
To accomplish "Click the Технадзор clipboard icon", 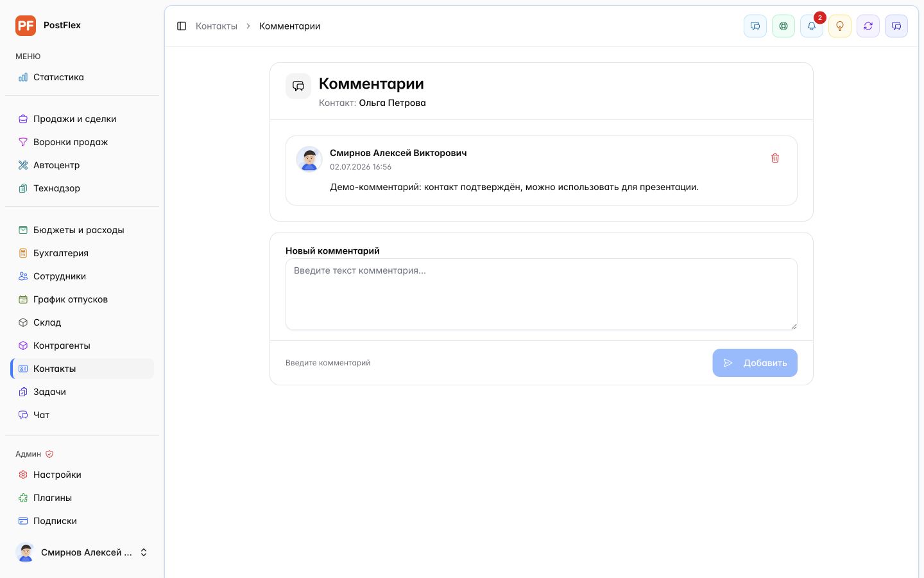I will point(23,188).
